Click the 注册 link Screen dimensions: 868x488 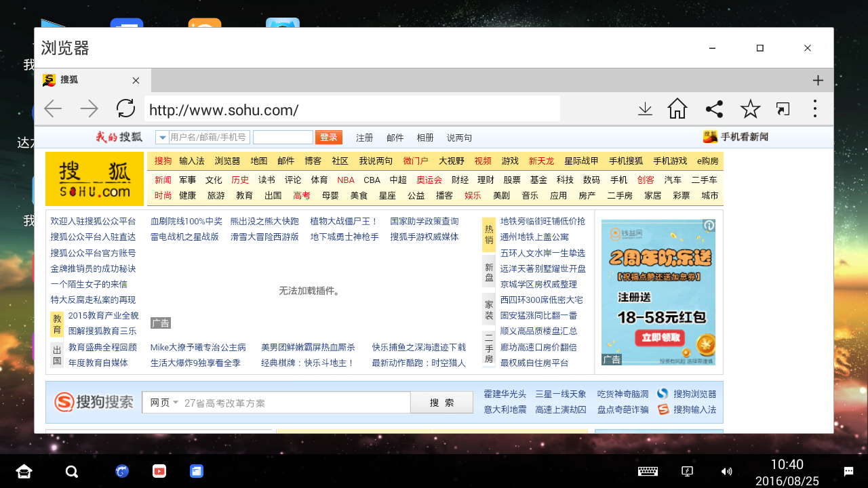click(364, 138)
